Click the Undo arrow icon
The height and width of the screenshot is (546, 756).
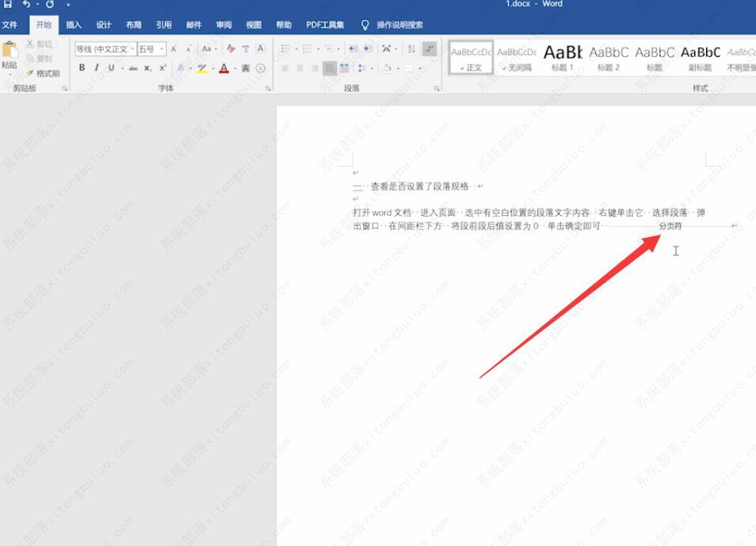[x=26, y=4]
